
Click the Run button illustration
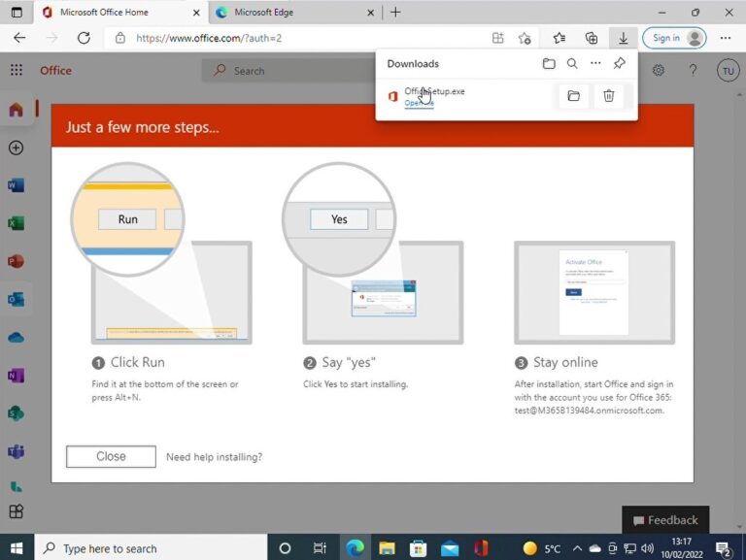click(127, 219)
